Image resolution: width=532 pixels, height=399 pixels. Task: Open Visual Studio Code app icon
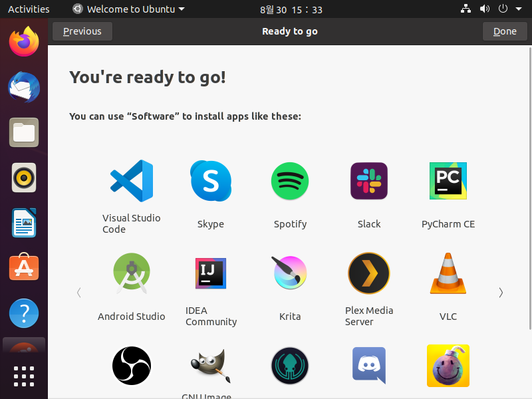click(132, 181)
